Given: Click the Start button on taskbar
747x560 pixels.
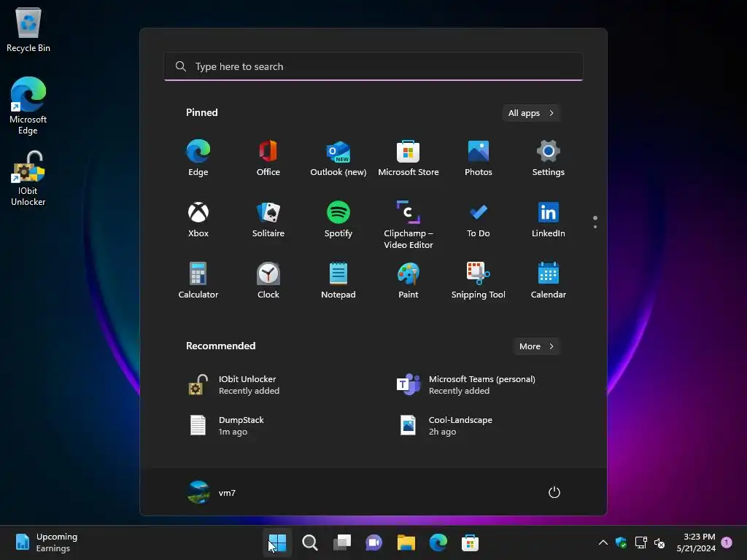Looking at the screenshot, I should coord(277,542).
